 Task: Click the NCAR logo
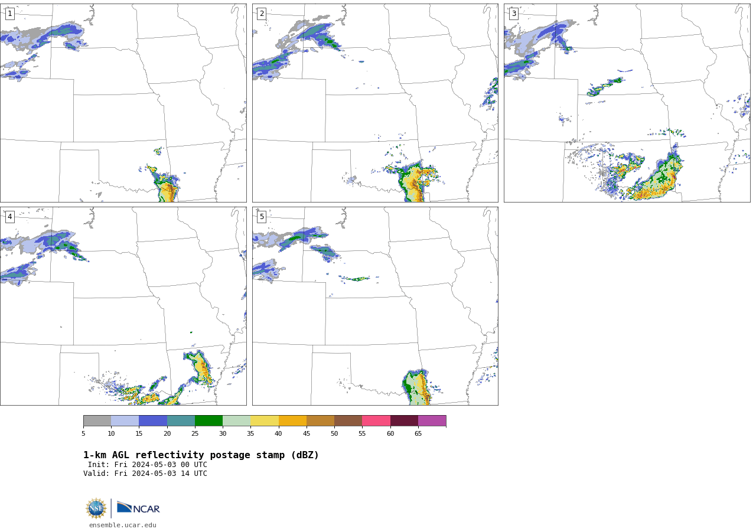[x=138, y=508]
